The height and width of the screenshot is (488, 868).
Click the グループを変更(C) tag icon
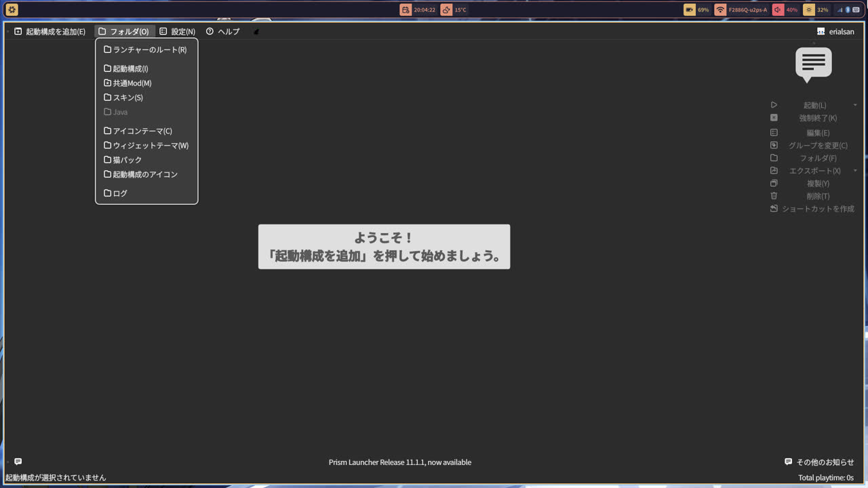click(x=774, y=145)
